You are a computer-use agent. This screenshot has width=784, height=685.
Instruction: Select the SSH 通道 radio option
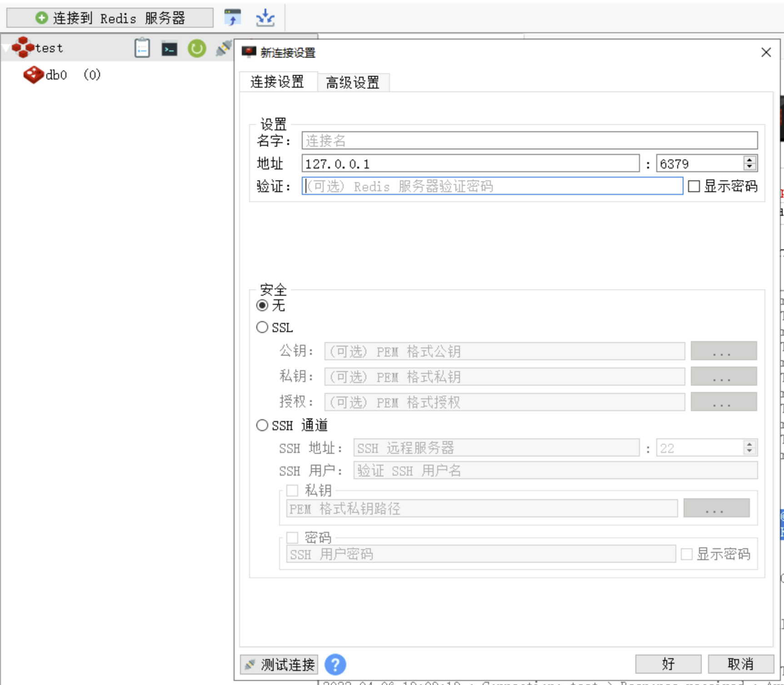point(262,425)
